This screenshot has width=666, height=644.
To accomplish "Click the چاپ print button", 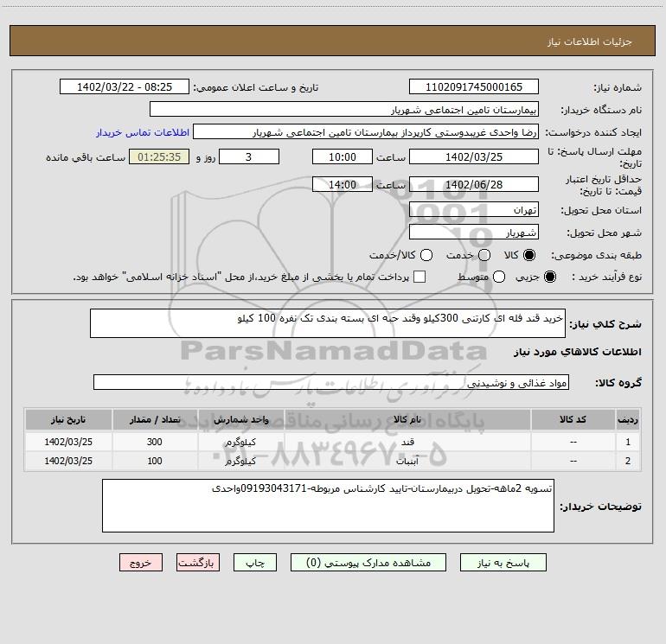I will click(x=255, y=563).
